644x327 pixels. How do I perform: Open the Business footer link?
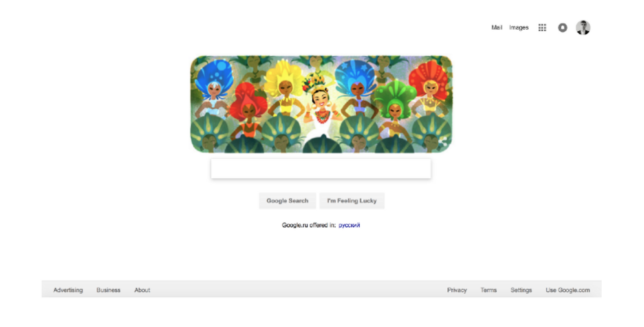point(108,290)
